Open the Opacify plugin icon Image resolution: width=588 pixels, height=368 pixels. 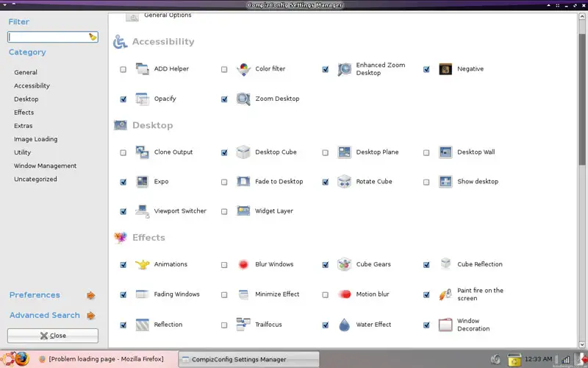coord(142,99)
